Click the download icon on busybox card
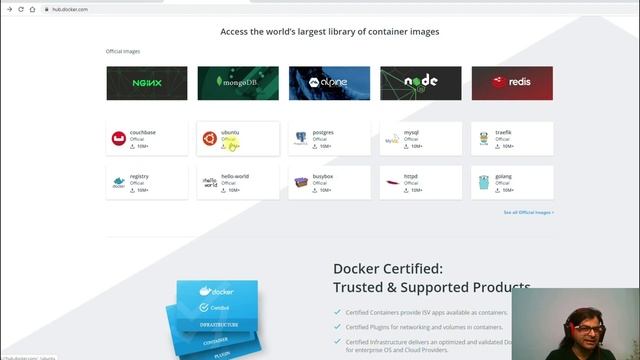This screenshot has height=360, width=640. (315, 190)
